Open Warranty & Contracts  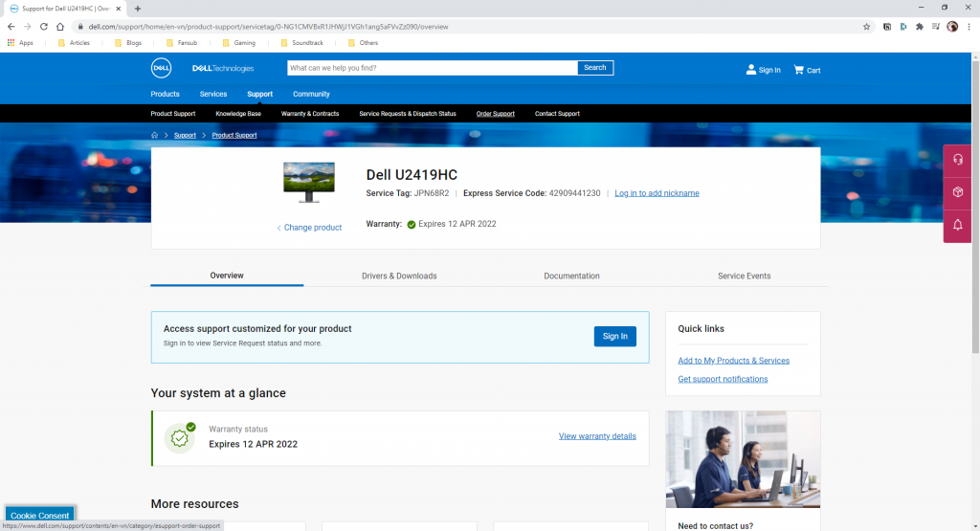[310, 114]
